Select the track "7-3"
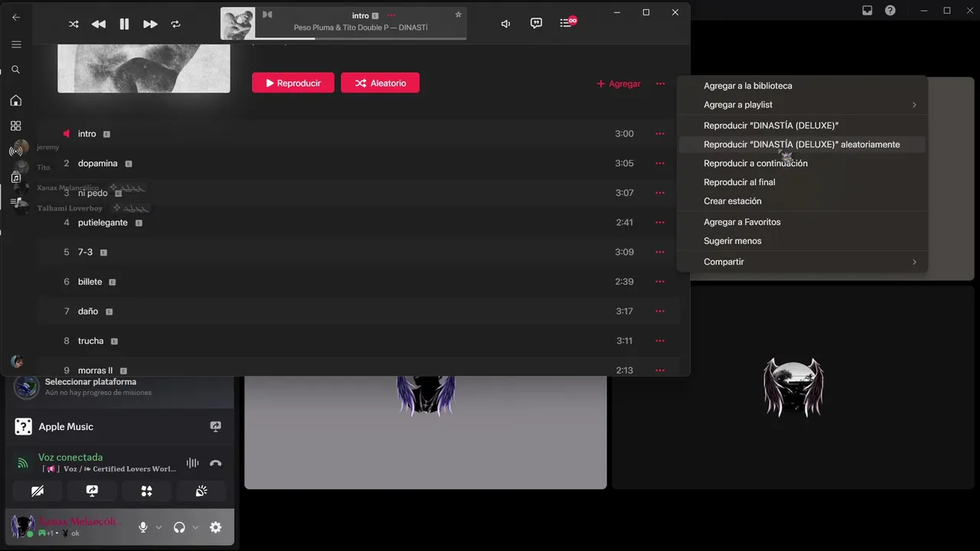This screenshot has height=551, width=980. (358, 253)
